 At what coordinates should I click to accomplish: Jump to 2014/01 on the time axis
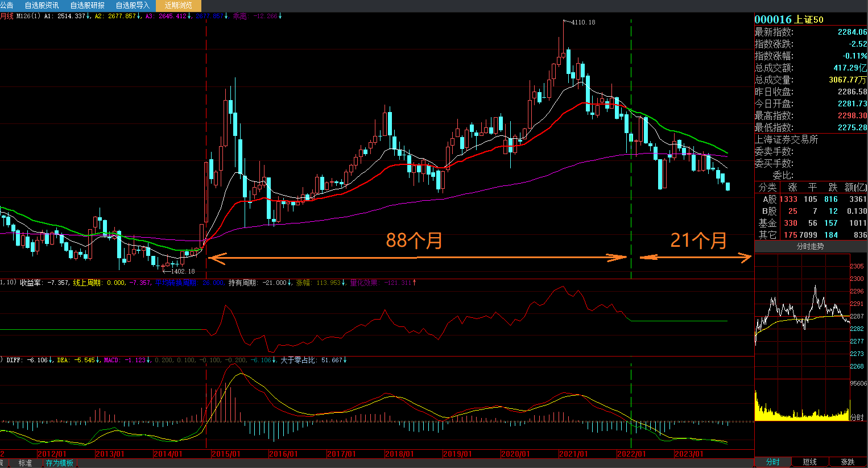pyautogui.click(x=168, y=454)
